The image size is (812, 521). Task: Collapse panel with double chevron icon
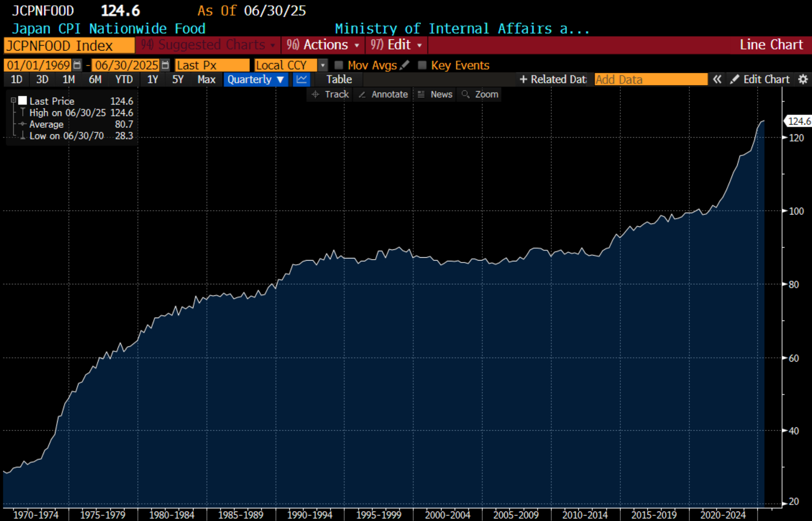[717, 79]
